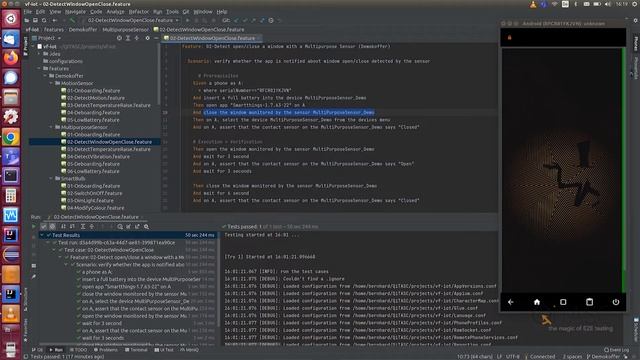Open the Problems tool window button
Image resolution: width=640 pixels, height=360 pixels.
pos(106,350)
